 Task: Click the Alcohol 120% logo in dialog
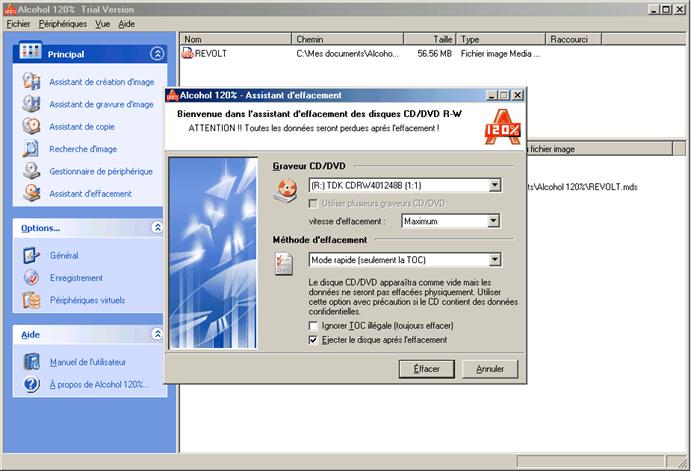[502, 127]
